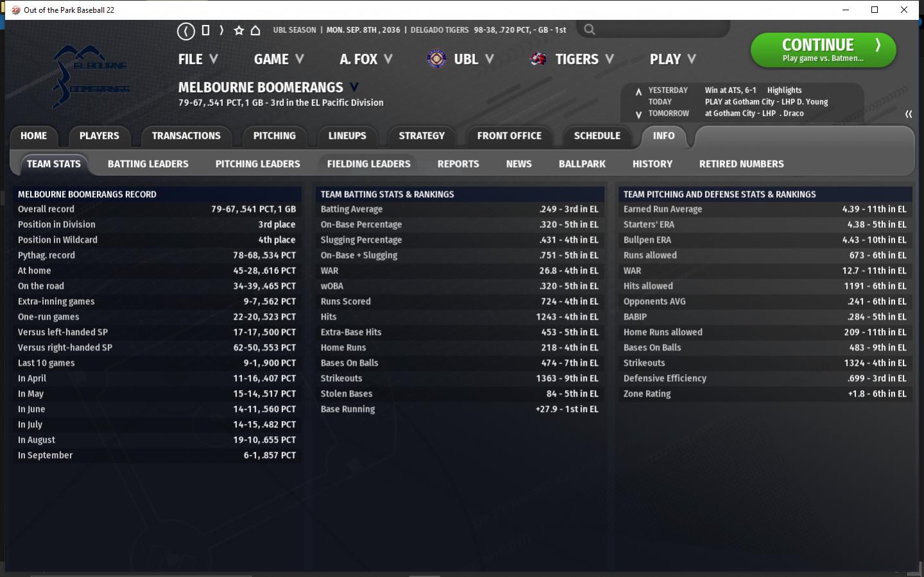924x577 pixels.
Task: Click the 'Slugging Percentage' row label
Action: click(x=362, y=240)
